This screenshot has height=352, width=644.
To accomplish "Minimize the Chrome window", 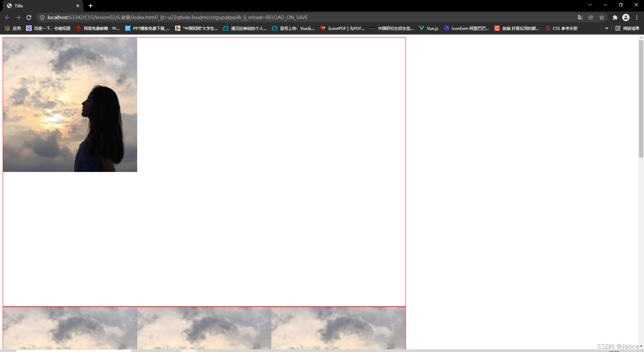I will click(605, 5).
